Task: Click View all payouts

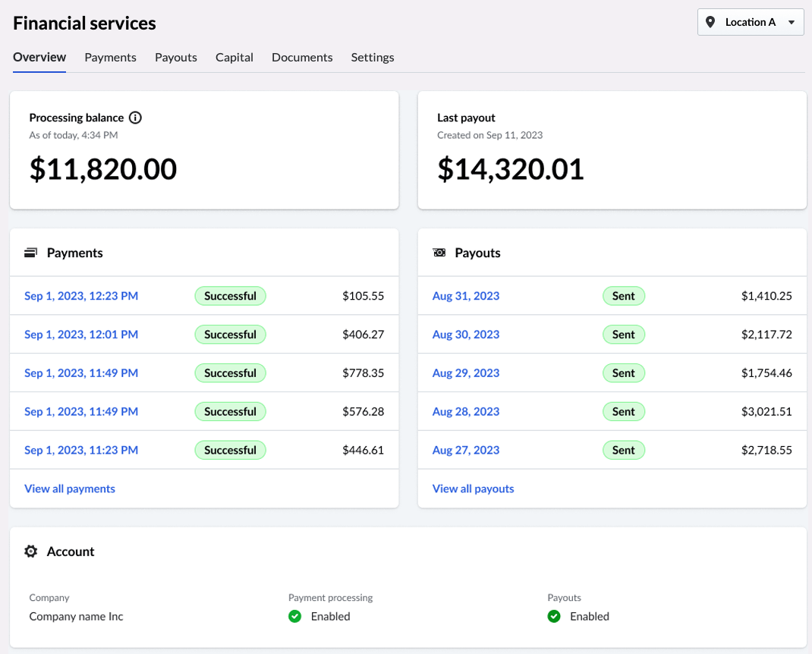Action: coord(473,488)
